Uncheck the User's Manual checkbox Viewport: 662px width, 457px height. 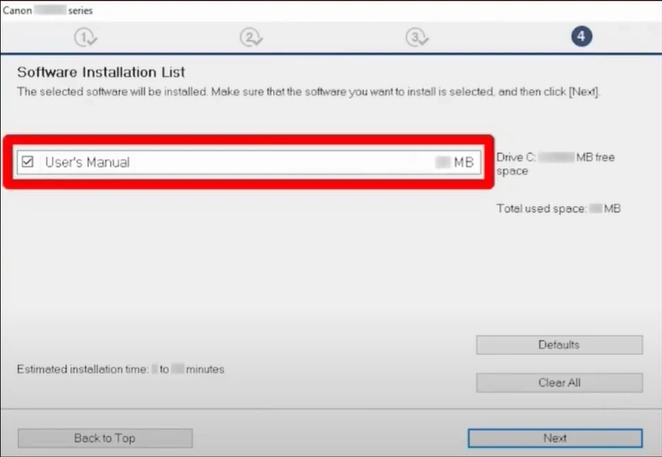point(28,162)
